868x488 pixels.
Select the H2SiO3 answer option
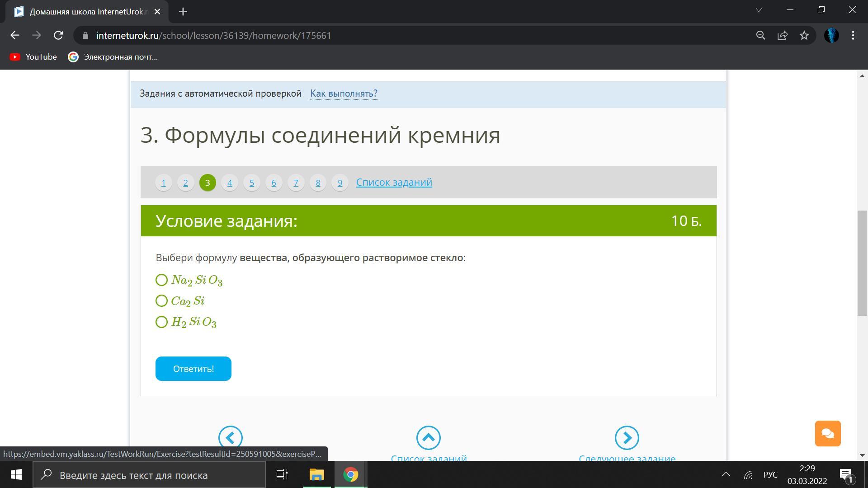(161, 322)
